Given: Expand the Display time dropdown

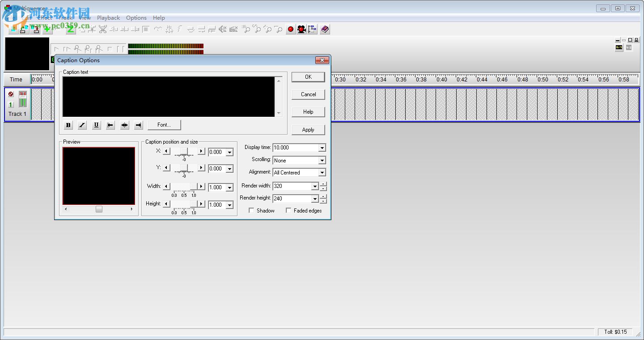Looking at the screenshot, I should coord(322,148).
